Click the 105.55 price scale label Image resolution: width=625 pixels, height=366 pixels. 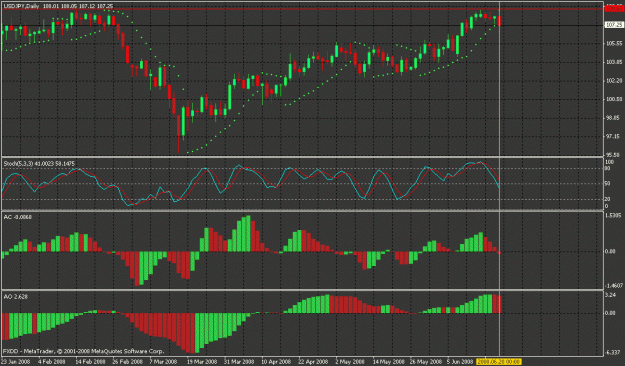click(614, 43)
